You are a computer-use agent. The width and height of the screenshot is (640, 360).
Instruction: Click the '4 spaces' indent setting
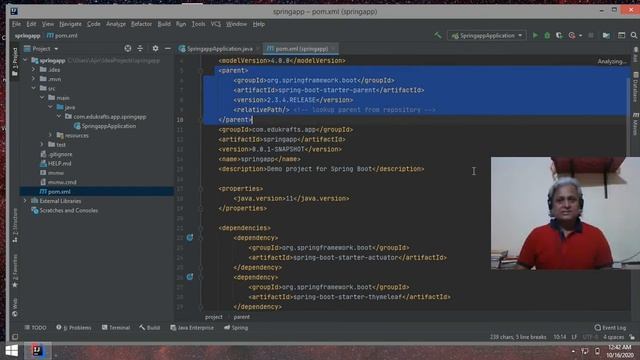613,337
